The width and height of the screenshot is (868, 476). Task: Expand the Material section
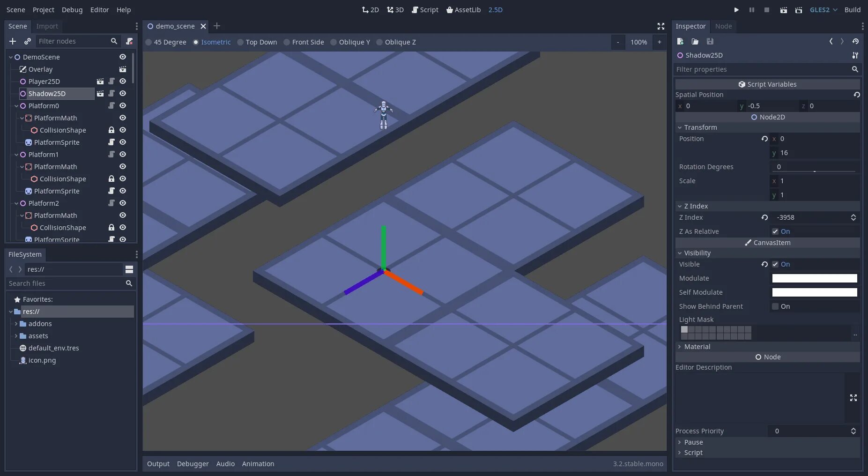tap(681, 347)
